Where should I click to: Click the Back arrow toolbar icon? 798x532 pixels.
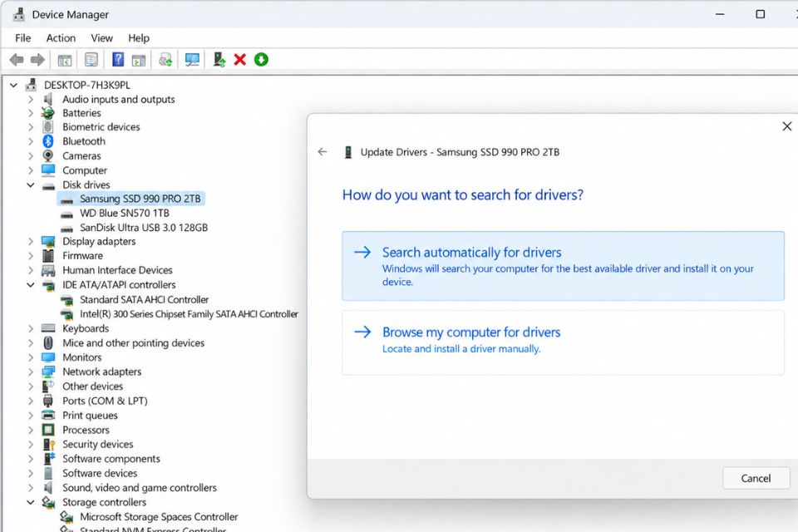pyautogui.click(x=17, y=60)
